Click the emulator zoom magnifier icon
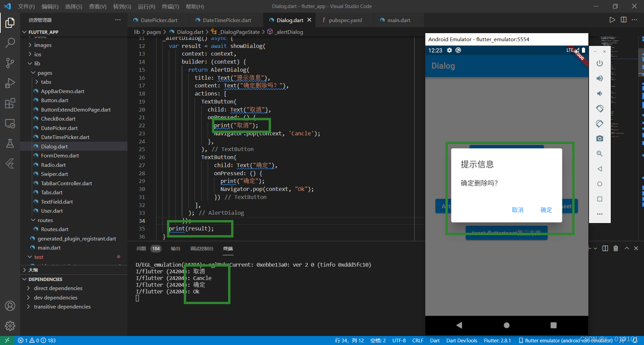The image size is (644, 345). pos(600,154)
